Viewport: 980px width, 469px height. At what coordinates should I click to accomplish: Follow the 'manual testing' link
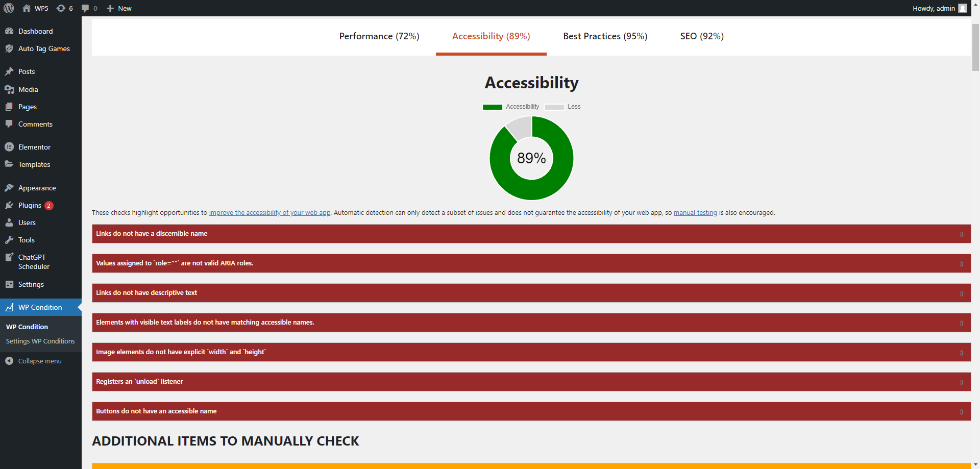[x=695, y=213]
